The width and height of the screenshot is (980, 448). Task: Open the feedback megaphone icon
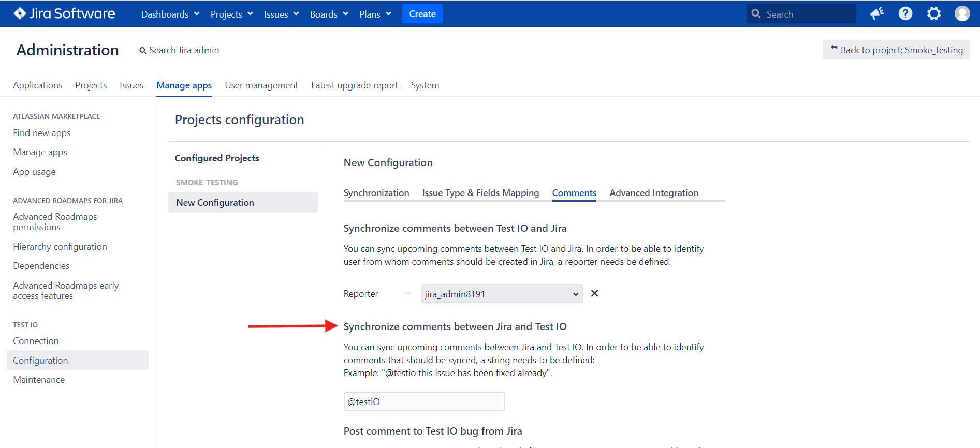(x=876, y=13)
